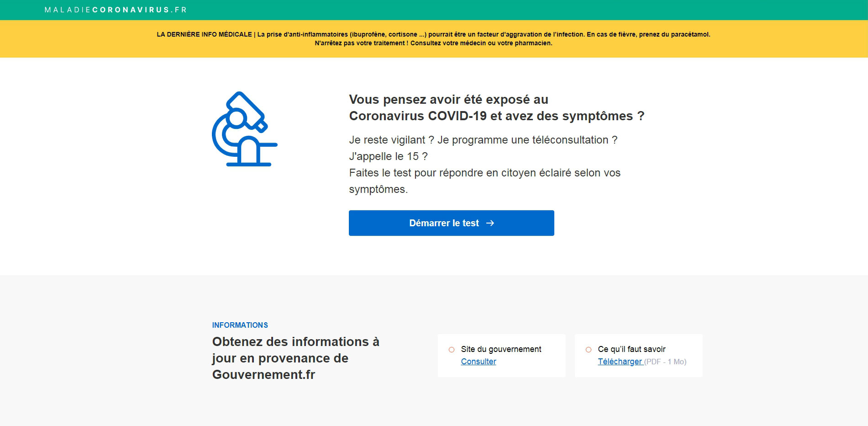Click the 'Vous pensez avoir été exposé' heading

pyautogui.click(x=496, y=108)
